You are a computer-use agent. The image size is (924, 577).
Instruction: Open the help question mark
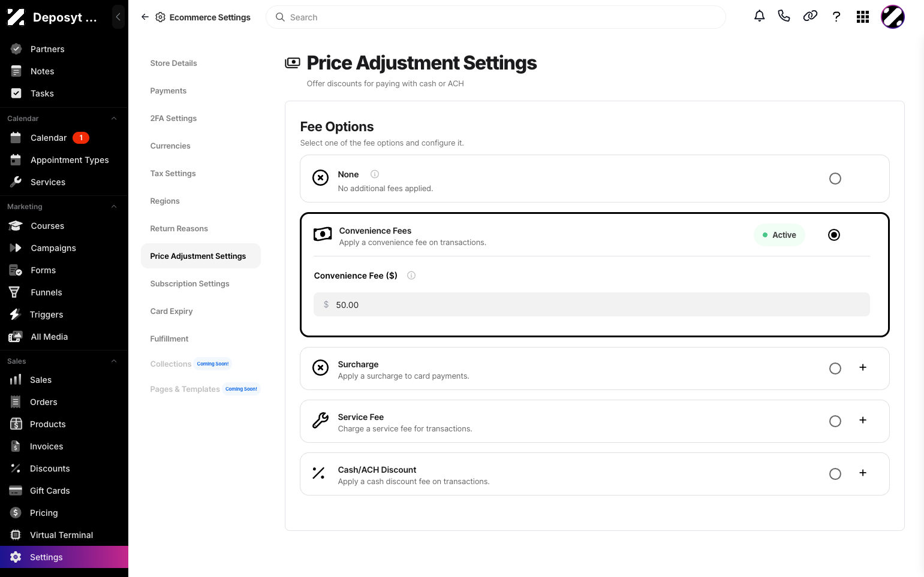pos(836,17)
